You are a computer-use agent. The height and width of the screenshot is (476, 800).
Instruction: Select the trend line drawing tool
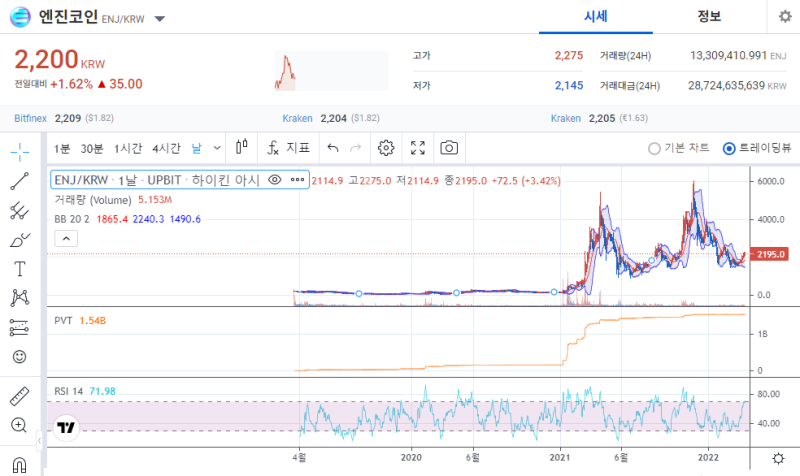(19, 181)
